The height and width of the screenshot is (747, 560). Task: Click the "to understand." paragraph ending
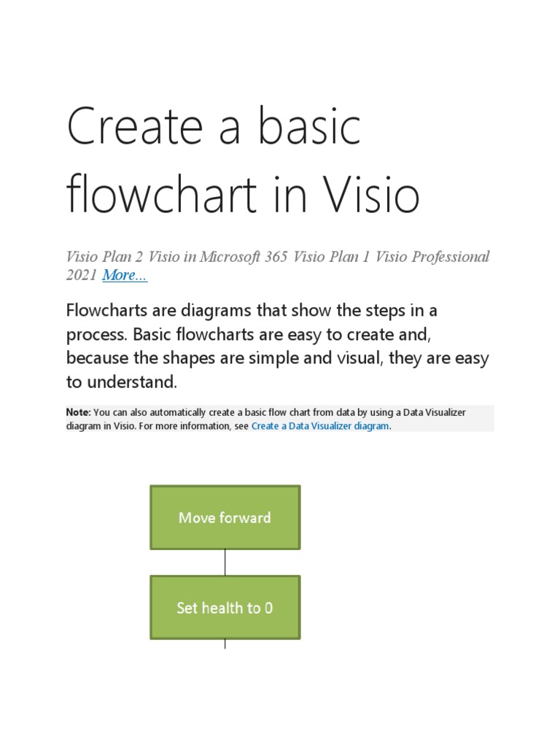(x=122, y=382)
